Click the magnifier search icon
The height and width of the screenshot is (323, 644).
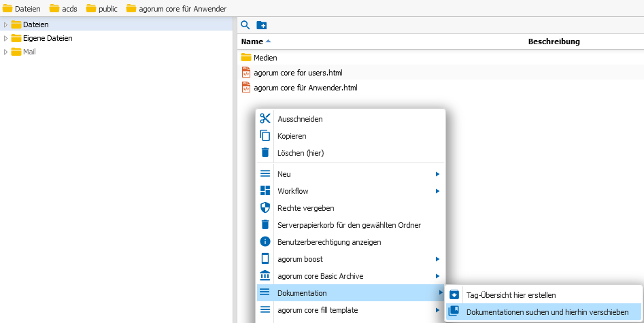click(x=245, y=25)
